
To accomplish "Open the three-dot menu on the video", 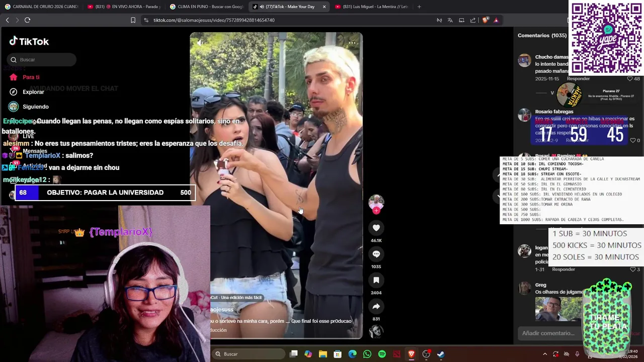I will [352, 43].
